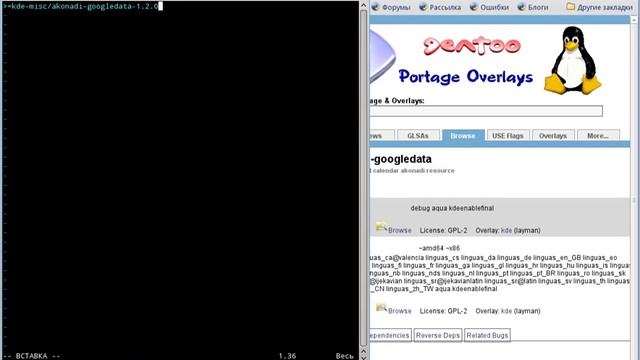Viewport: 640px width, 360px height.
Task: Click the Portage Overlays title
Action: (x=466, y=77)
